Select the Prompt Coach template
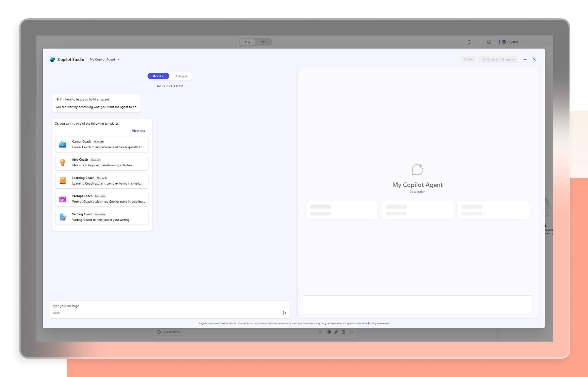Viewport: 588px width, 377px height. point(102,199)
